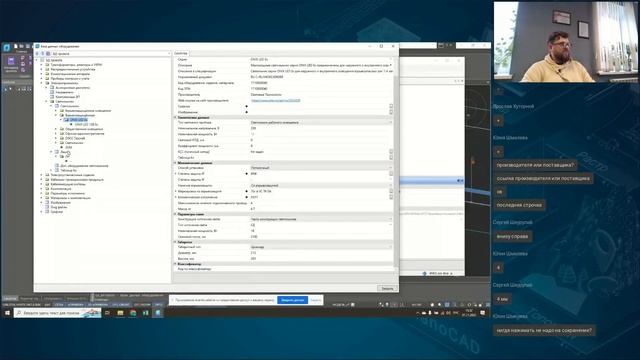Expand the Коммутационные аппараты node

coord(42,74)
